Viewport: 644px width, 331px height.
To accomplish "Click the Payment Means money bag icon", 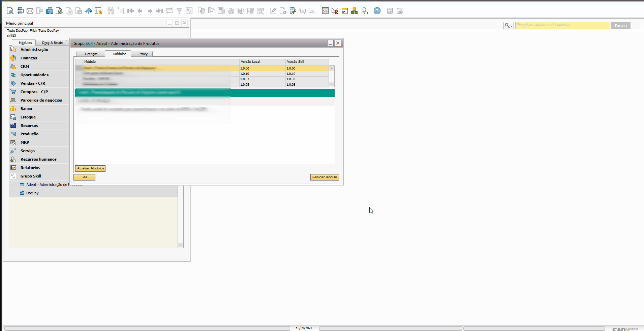I will [x=231, y=11].
